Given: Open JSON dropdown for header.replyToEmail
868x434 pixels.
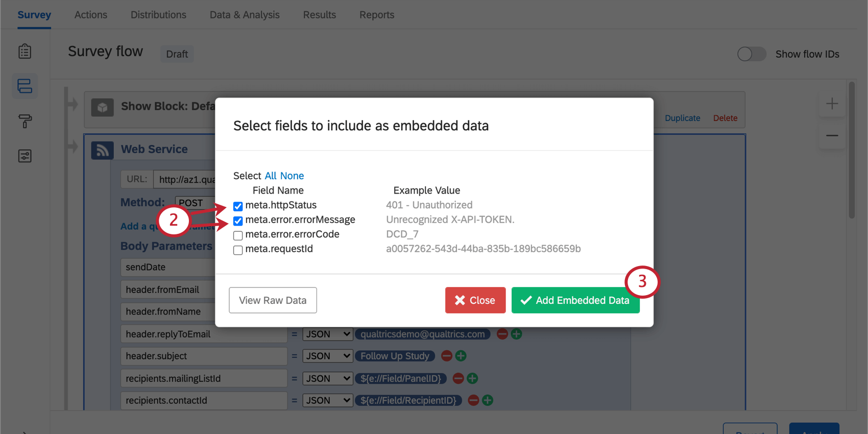Looking at the screenshot, I should 327,334.
